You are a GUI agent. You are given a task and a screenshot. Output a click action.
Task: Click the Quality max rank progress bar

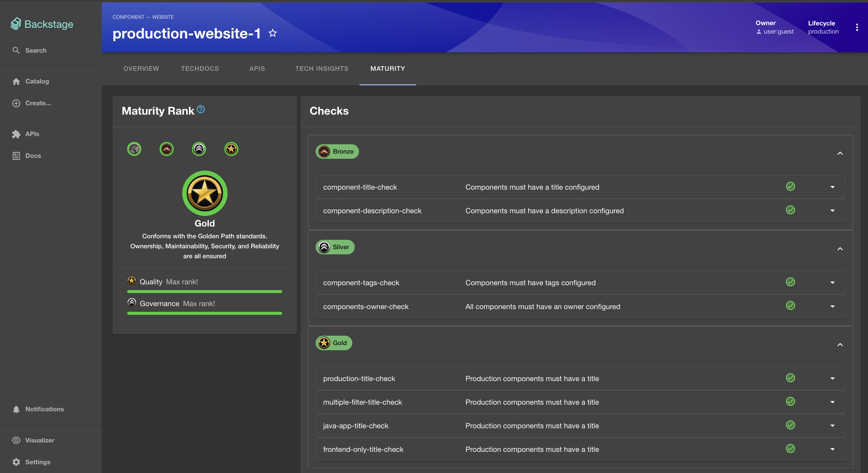point(204,291)
